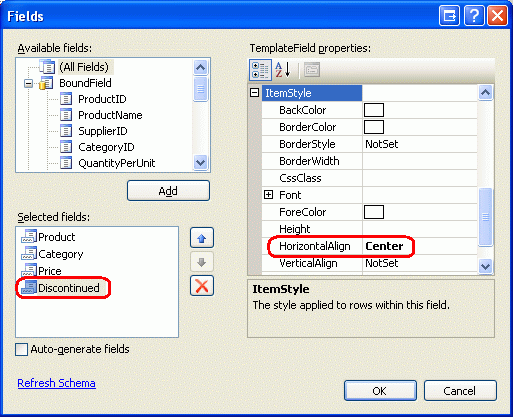
Task: Select (All Fields) in Available fields
Action: pos(84,67)
